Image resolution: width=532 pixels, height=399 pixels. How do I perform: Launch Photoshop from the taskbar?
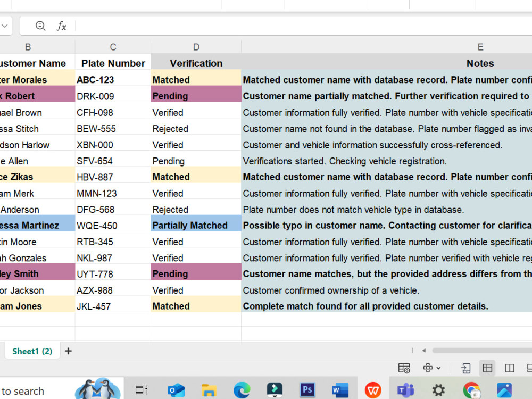[307, 390]
